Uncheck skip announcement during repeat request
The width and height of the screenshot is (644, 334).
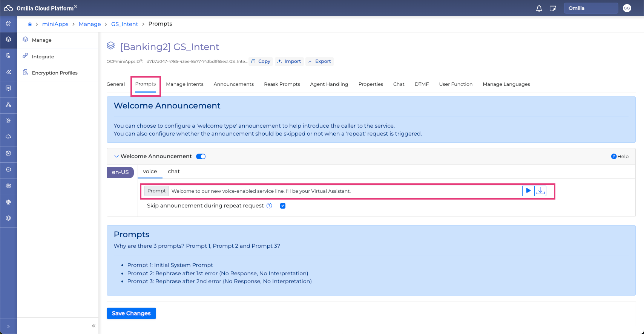click(x=283, y=206)
